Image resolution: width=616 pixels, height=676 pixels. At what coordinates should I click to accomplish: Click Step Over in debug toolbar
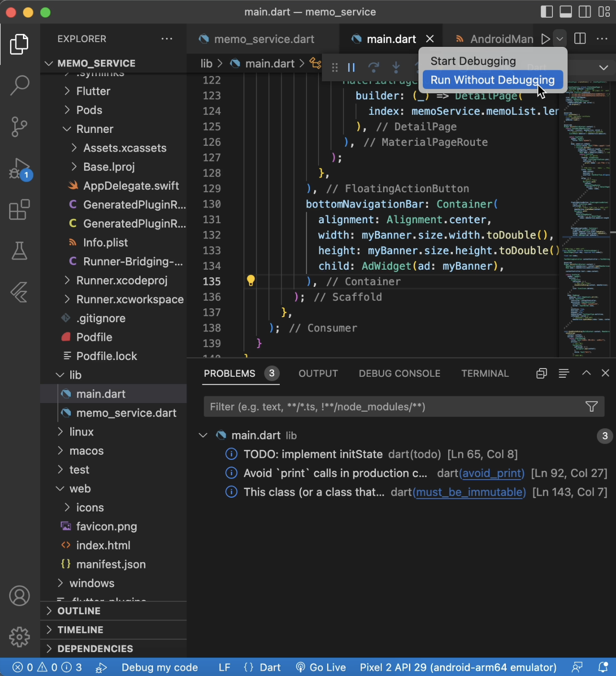pos(374,67)
